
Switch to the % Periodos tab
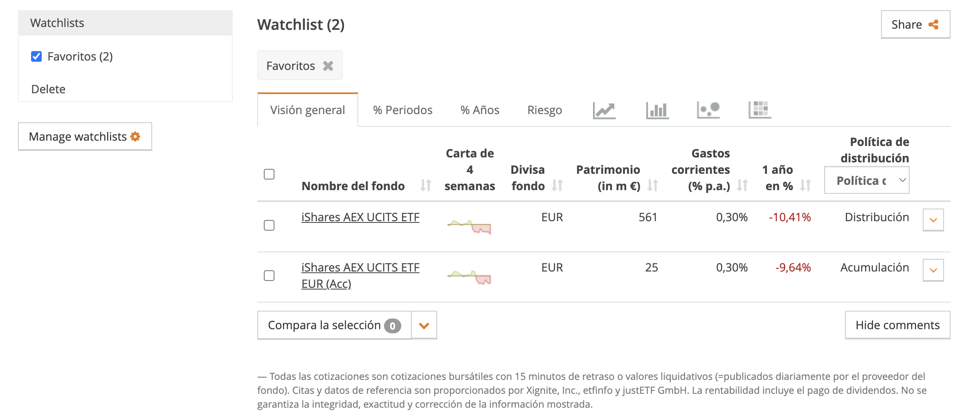[402, 110]
